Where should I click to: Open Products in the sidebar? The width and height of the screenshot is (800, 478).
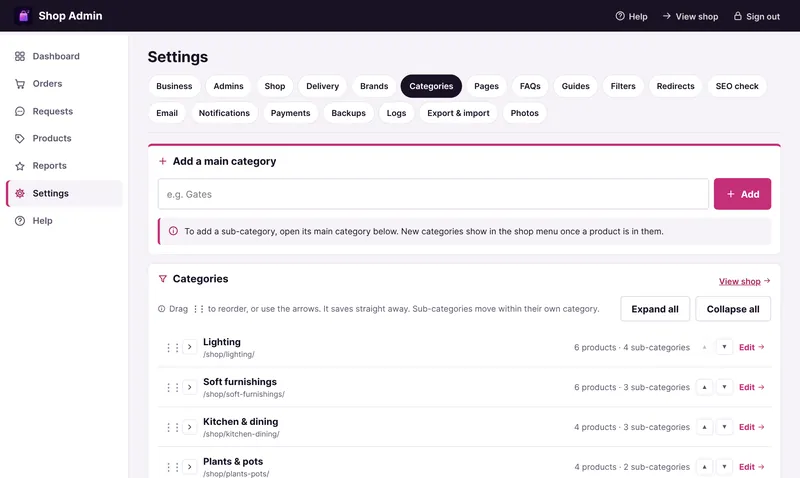[64, 138]
